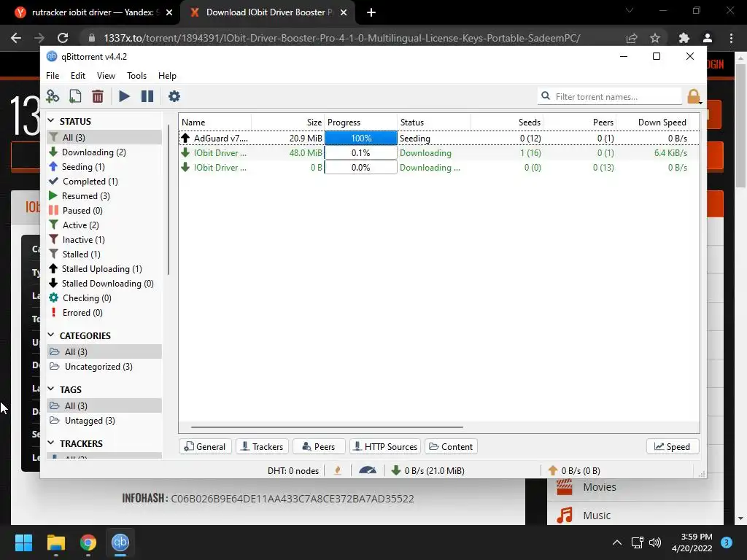747x560 pixels.
Task: Open a new Chrome tab
Action: (x=371, y=12)
